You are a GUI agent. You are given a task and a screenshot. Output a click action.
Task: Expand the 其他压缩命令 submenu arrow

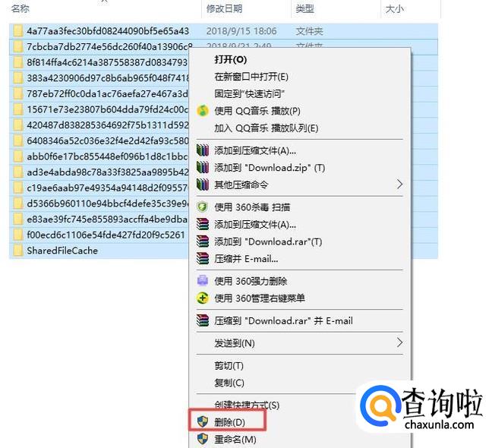point(399,185)
